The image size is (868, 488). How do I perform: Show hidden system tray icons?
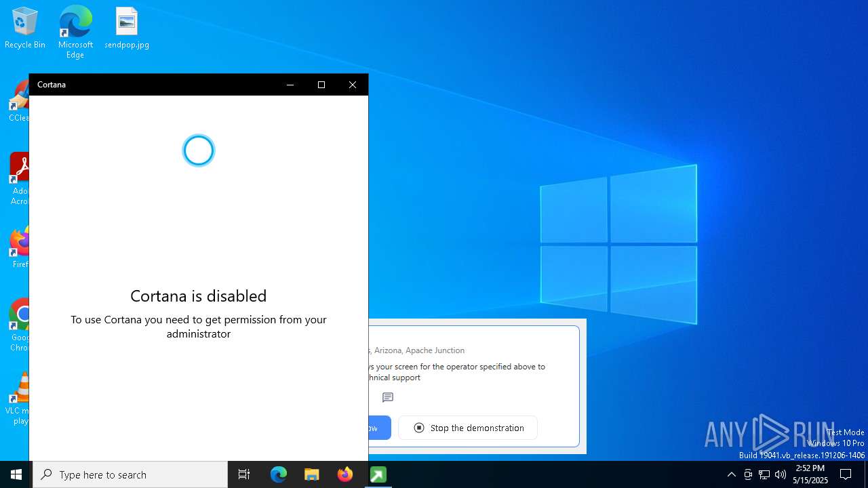[731, 474]
